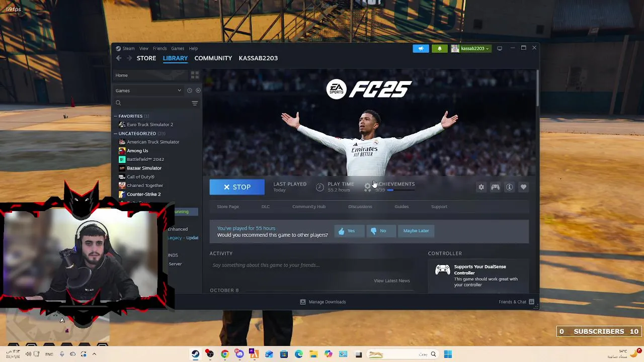Screen dimensions: 644x362
Task: Expand the kassab2203 account dropdown
Action: pyautogui.click(x=470, y=48)
